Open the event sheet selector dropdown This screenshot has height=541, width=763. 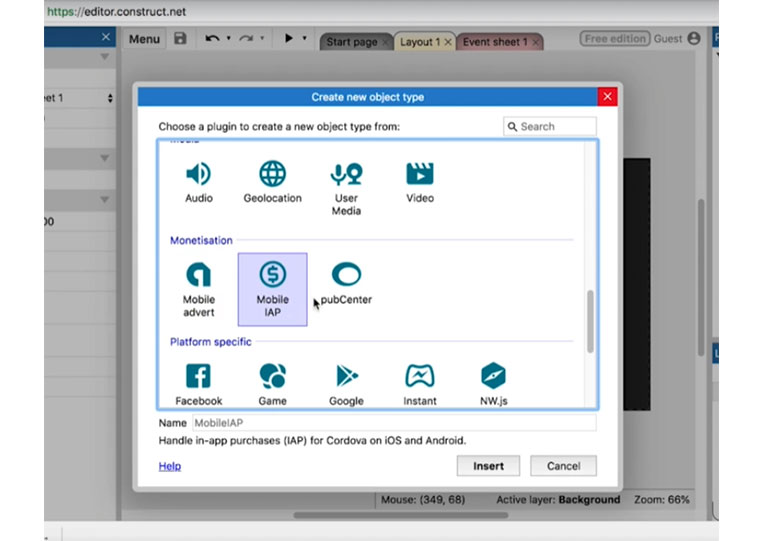(x=110, y=98)
